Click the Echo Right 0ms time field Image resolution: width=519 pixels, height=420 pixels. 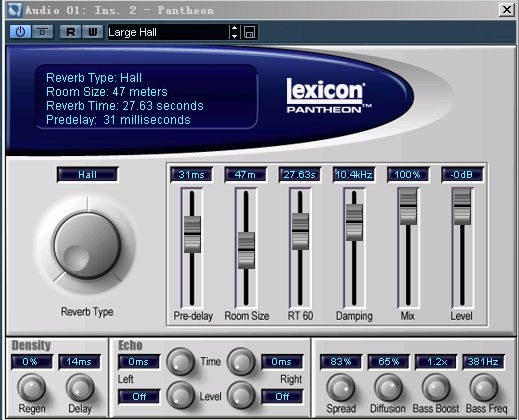pyautogui.click(x=282, y=362)
